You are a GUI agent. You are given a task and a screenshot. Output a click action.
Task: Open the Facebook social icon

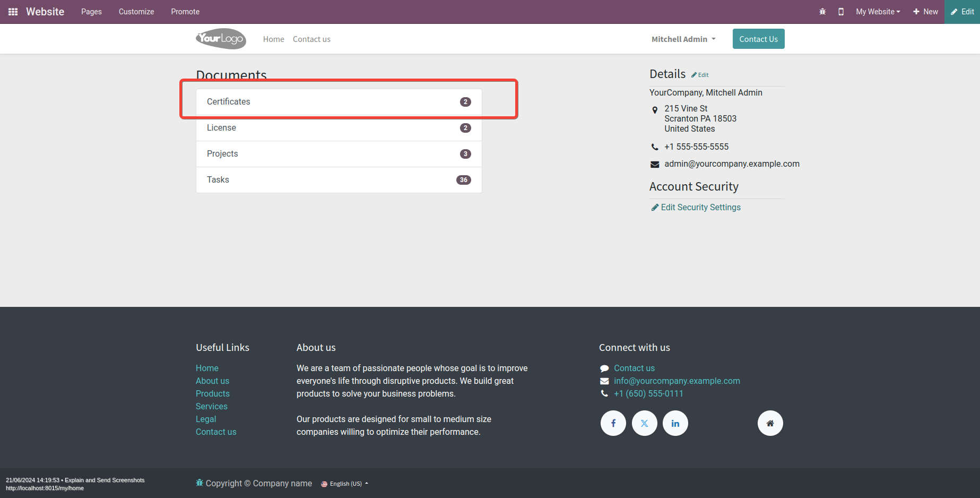pyautogui.click(x=613, y=423)
